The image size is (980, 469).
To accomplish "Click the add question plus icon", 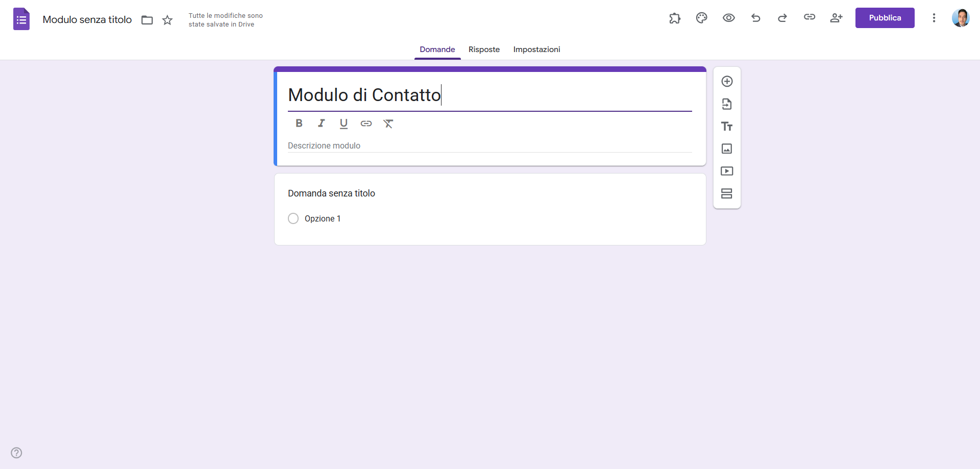I will click(727, 82).
